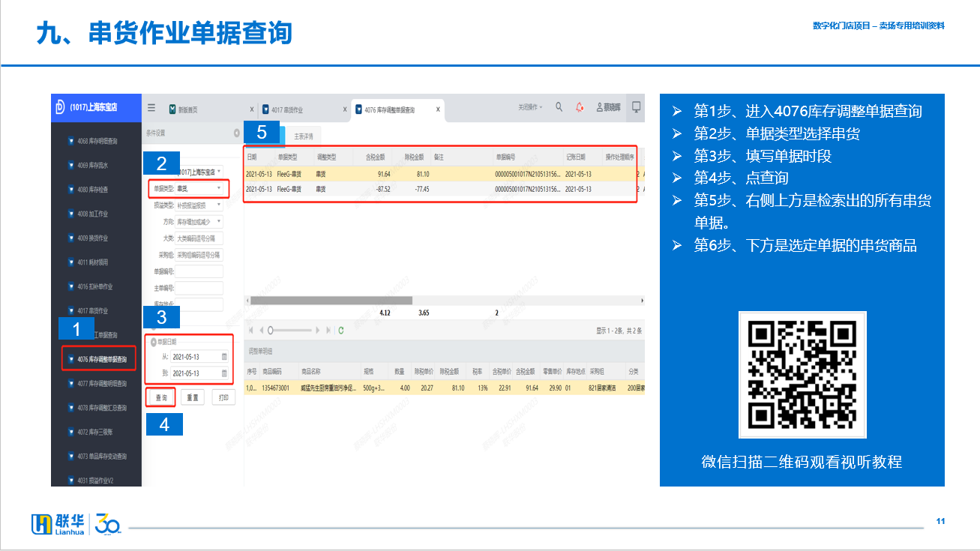
Task: Click the 蔡晓晖 user profile icon
Action: point(600,107)
